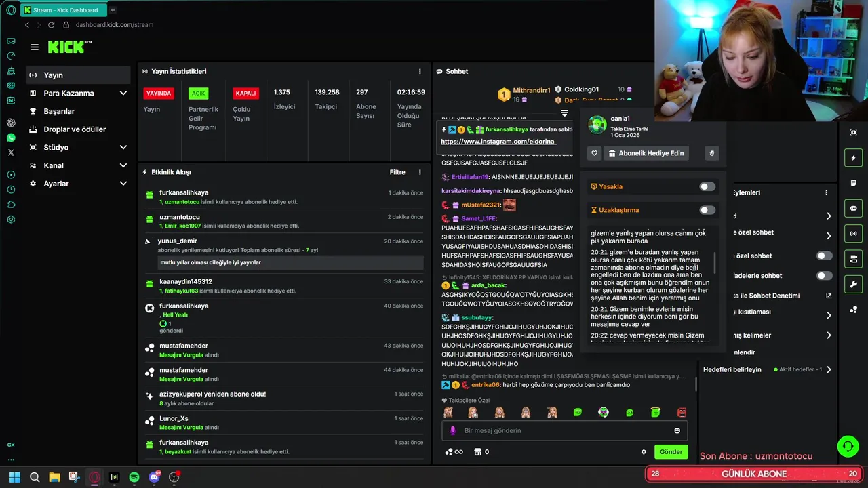Click the KICK beta logo
This screenshot has width=868, height=488.
pos(70,47)
